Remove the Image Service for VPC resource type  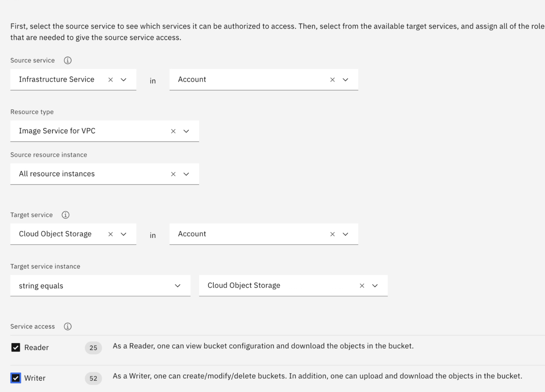(x=173, y=131)
